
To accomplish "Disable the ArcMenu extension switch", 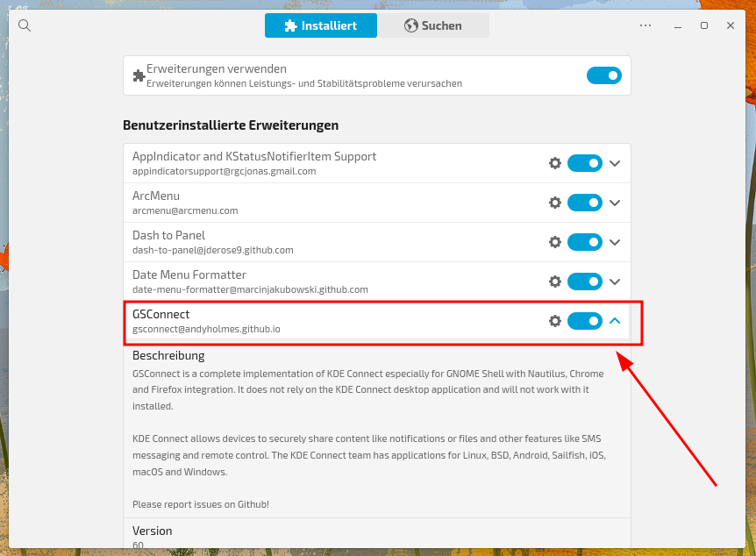I will [x=584, y=203].
